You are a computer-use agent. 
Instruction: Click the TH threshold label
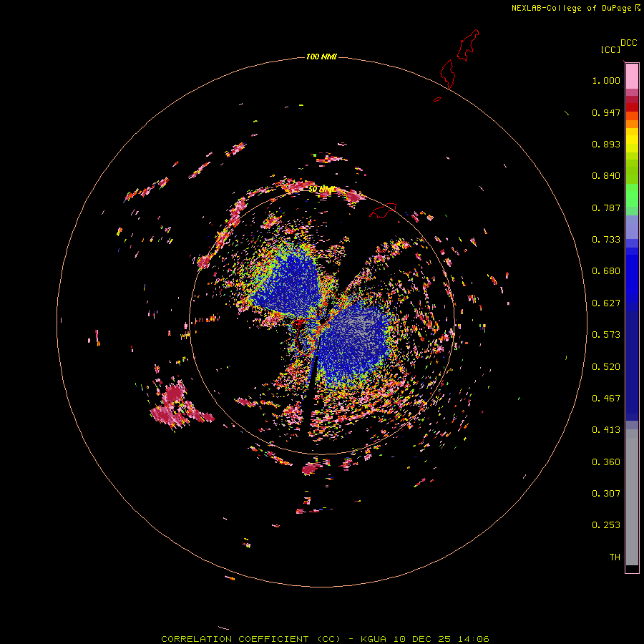coord(615,557)
